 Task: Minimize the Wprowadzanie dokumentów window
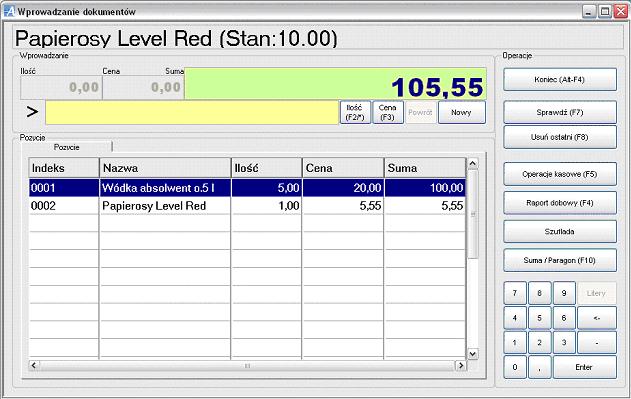[588, 12]
